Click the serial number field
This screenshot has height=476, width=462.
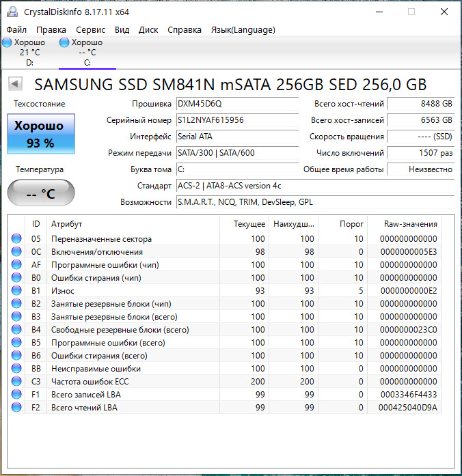(x=236, y=120)
